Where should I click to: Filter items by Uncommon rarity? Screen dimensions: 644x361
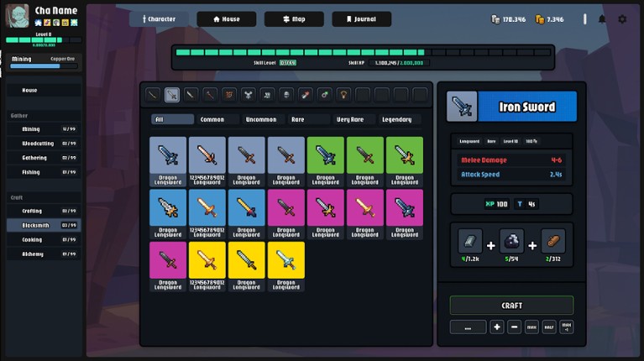[x=260, y=120]
